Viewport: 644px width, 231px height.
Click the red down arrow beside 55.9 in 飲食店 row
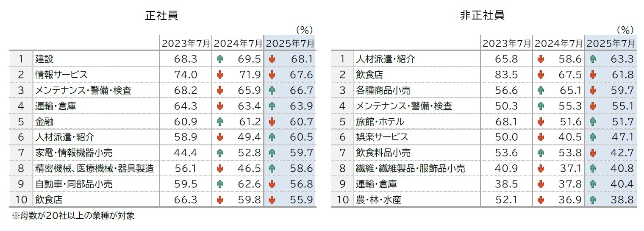click(x=272, y=200)
